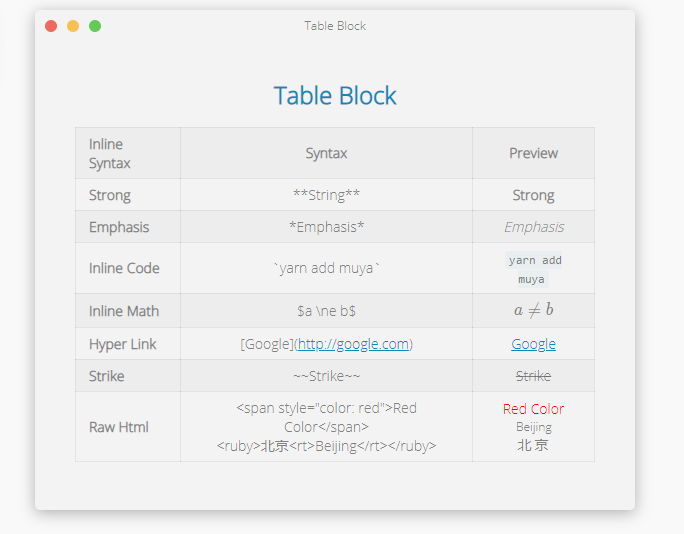684x534 pixels.
Task: Click the http://google.com link in Syntax column
Action: pyautogui.click(x=353, y=344)
